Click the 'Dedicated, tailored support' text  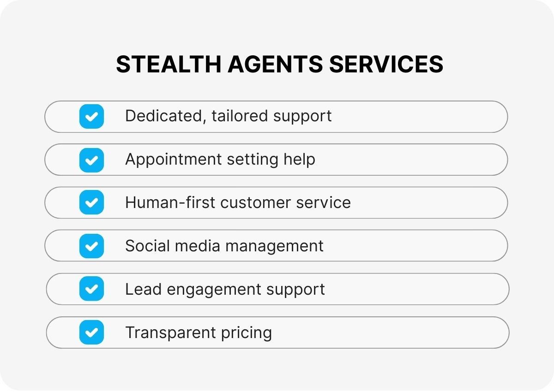[x=228, y=116]
